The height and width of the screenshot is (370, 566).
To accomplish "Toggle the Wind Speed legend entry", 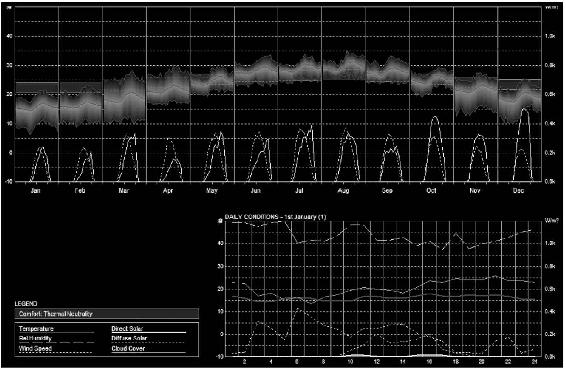I will (35, 348).
